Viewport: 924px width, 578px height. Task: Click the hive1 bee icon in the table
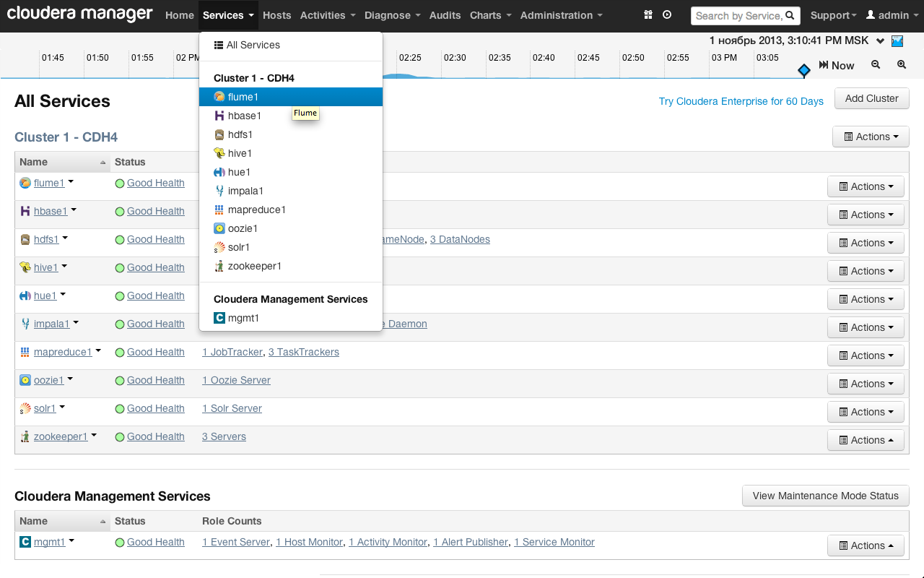pos(25,267)
